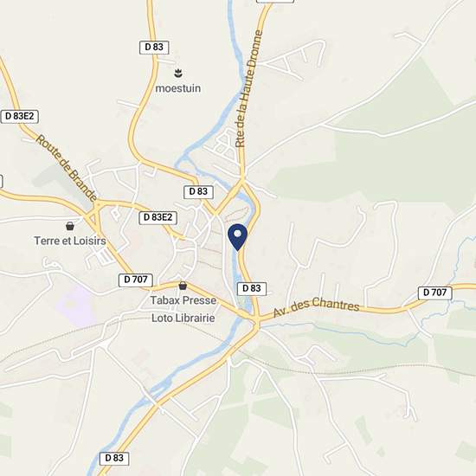The image size is (476, 476).
Task: Click the D 83E2 shield at left edge
Action: click(20, 116)
